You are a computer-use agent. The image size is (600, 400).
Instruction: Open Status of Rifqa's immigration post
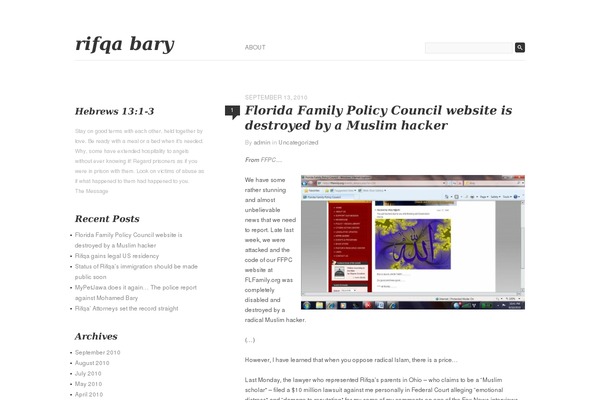click(x=136, y=271)
